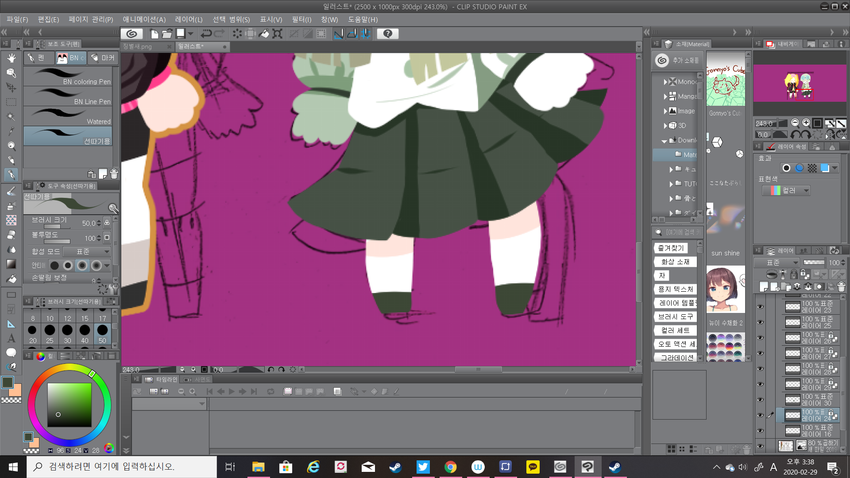Image resolution: width=850 pixels, height=478 pixels.
Task: Click New document icon in command bar
Action: pyautogui.click(x=154, y=34)
